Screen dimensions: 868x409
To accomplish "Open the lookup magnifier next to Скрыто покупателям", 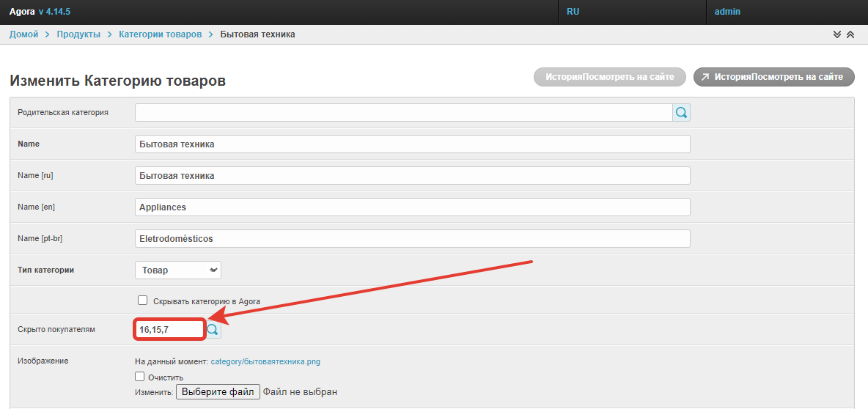I will [213, 331].
